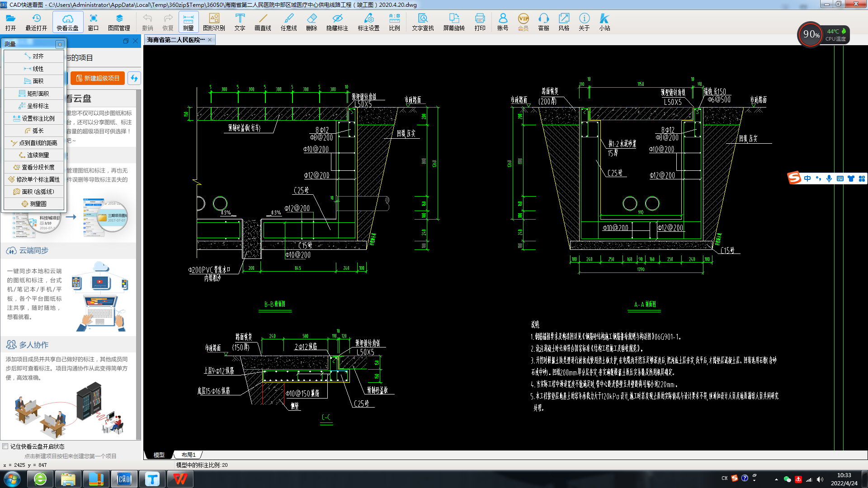
Task: Open the CAD app taskbar icon
Action: pos(124,479)
